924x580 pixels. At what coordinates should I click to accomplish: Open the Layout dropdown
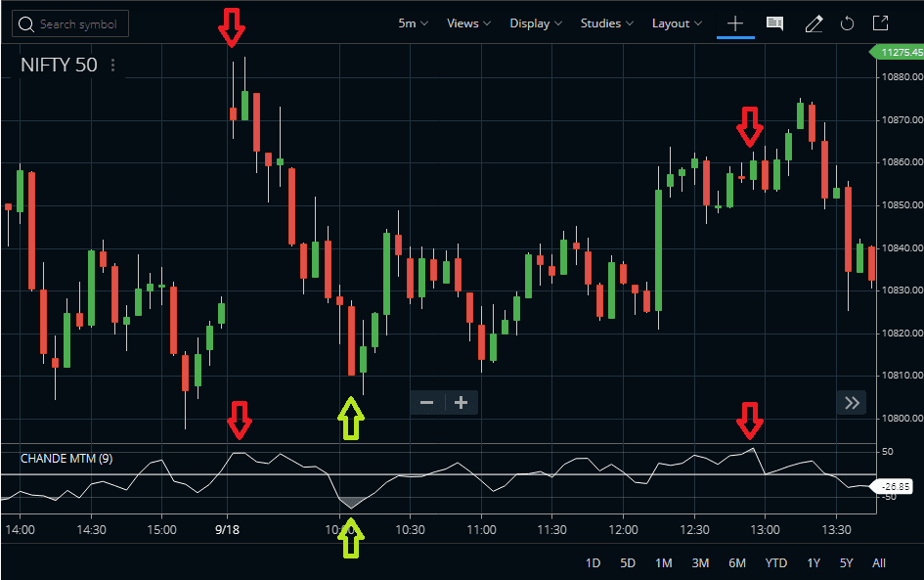(677, 23)
